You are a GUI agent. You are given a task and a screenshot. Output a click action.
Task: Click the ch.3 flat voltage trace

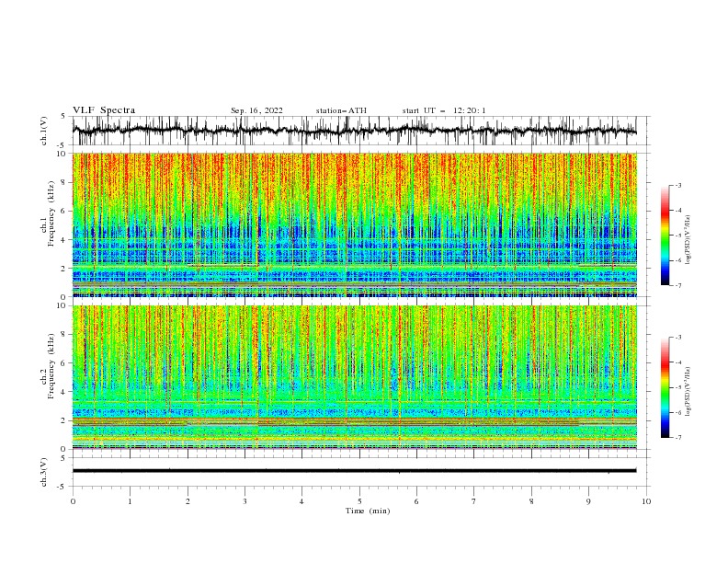(355, 471)
